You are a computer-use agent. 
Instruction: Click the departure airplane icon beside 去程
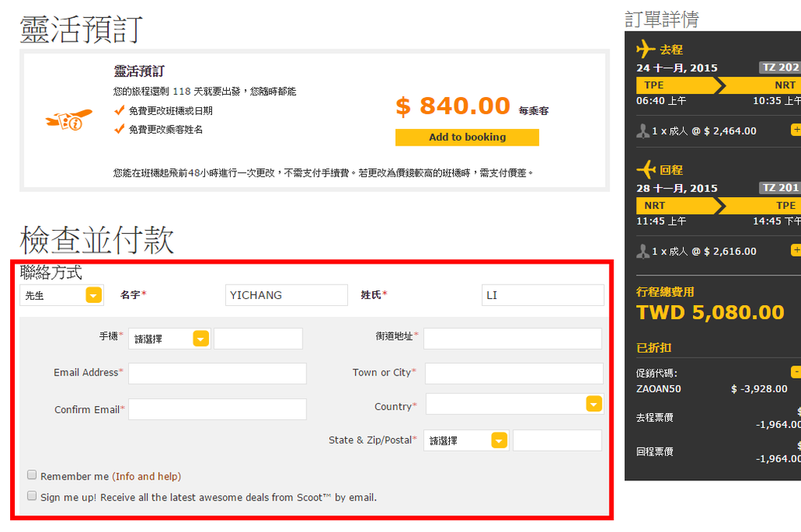[645, 49]
